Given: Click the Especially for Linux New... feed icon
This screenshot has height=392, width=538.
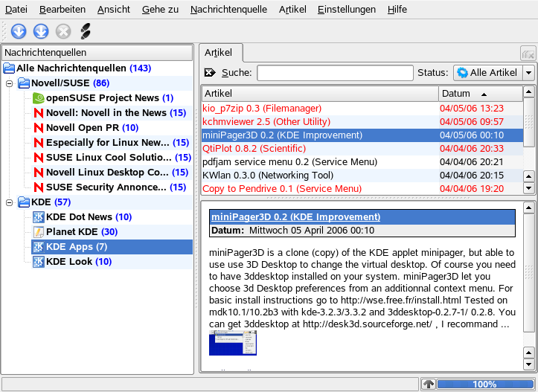Looking at the screenshot, I should click(39, 143).
